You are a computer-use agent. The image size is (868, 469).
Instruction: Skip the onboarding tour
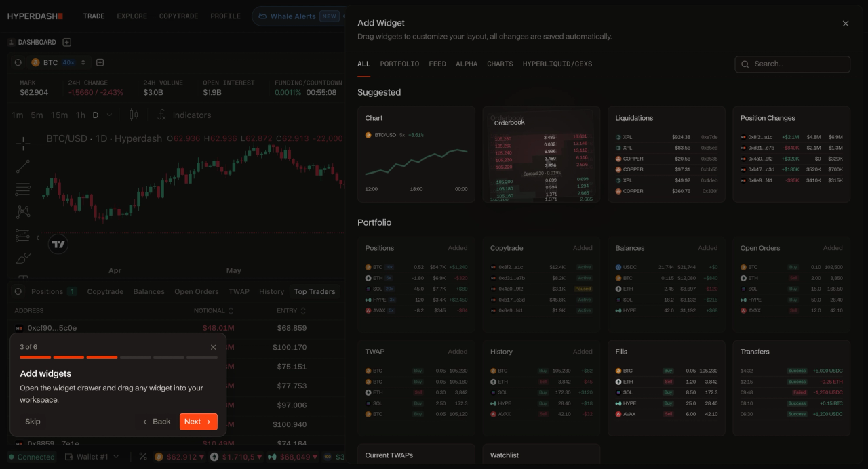33,422
